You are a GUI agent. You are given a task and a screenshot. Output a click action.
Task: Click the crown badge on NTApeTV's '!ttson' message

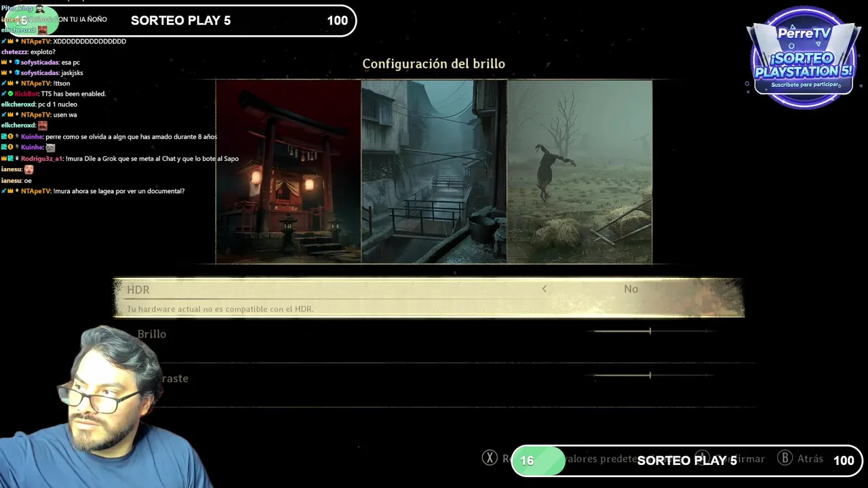[10, 83]
